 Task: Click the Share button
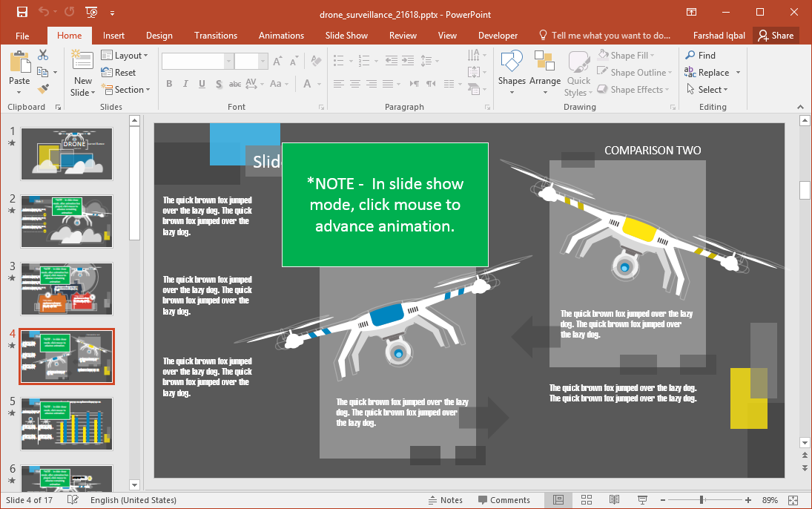click(x=775, y=36)
